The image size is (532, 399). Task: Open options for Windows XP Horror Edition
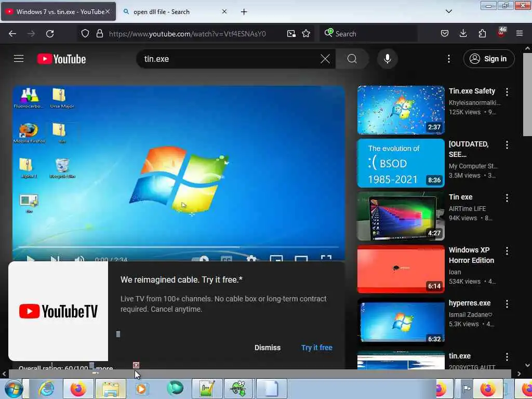[x=507, y=251]
